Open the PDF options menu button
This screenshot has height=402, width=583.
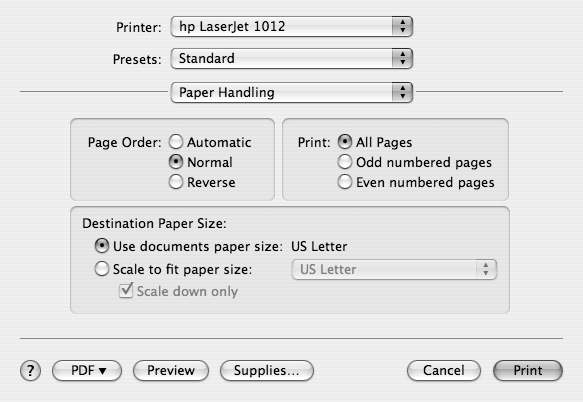[87, 370]
